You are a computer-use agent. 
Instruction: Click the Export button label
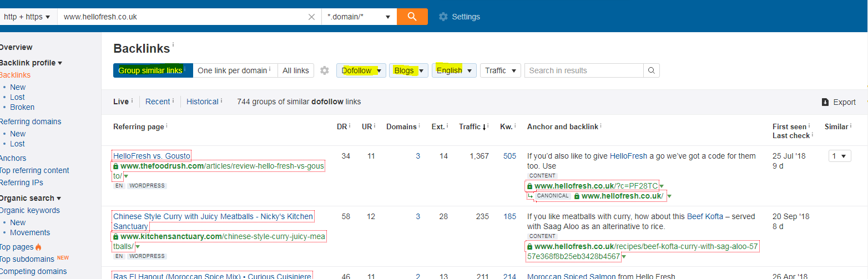(x=844, y=102)
